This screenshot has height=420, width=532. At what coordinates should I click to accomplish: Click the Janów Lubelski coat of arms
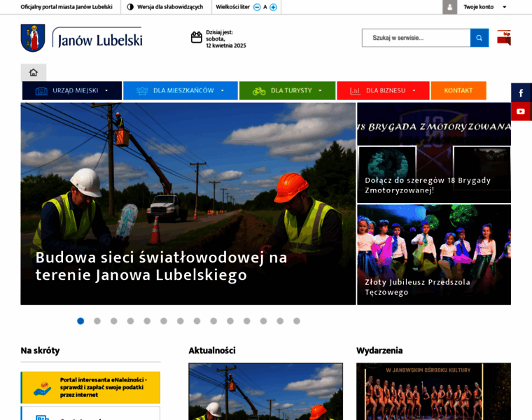pyautogui.click(x=33, y=38)
